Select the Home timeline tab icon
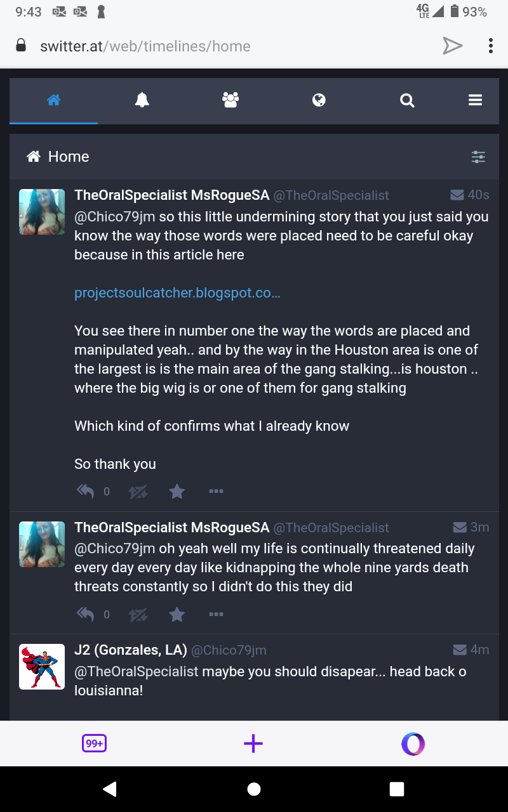 click(53, 100)
